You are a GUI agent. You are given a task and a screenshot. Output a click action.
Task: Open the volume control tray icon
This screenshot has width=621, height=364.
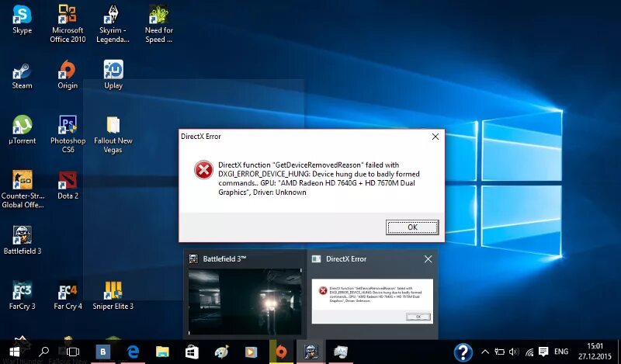(x=514, y=352)
